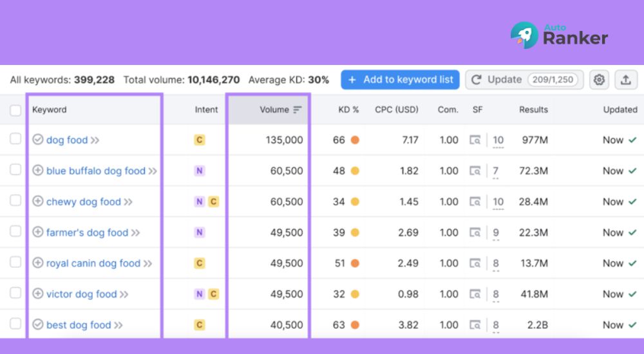This screenshot has height=354, width=644.
Task: Click Commercial intent badge for best dog food
Action: [x=200, y=325]
